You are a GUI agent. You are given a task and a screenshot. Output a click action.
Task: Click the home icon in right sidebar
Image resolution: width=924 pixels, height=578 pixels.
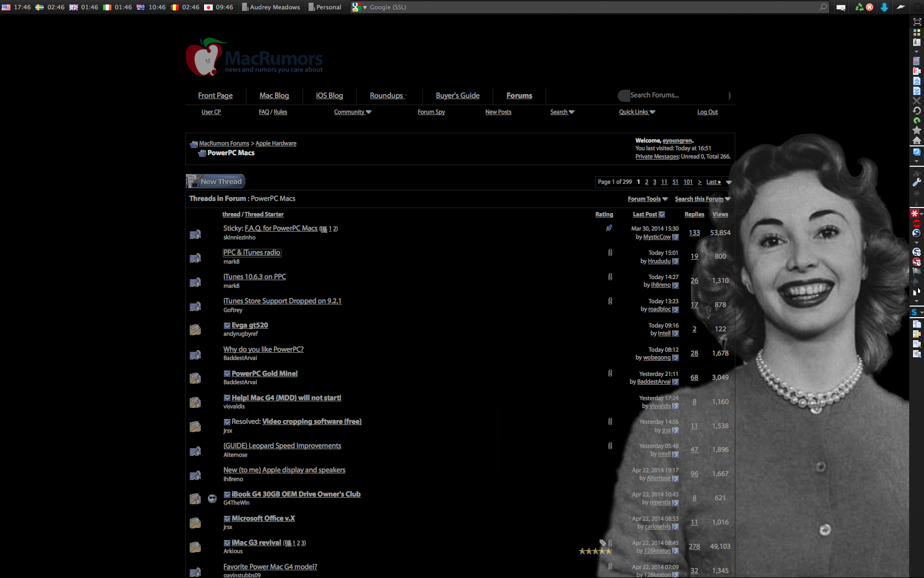pyautogui.click(x=917, y=140)
